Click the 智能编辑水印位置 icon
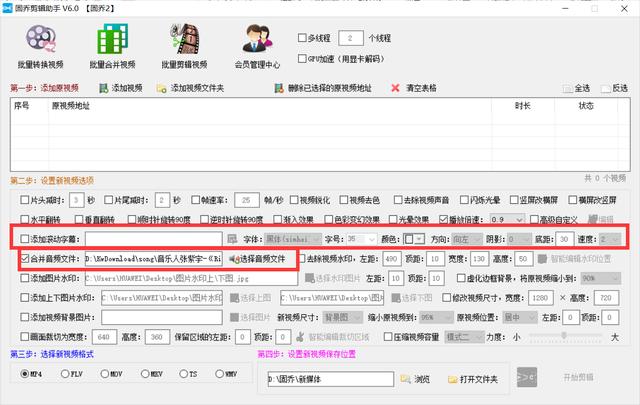This screenshot has width=640, height=405. pyautogui.click(x=542, y=259)
